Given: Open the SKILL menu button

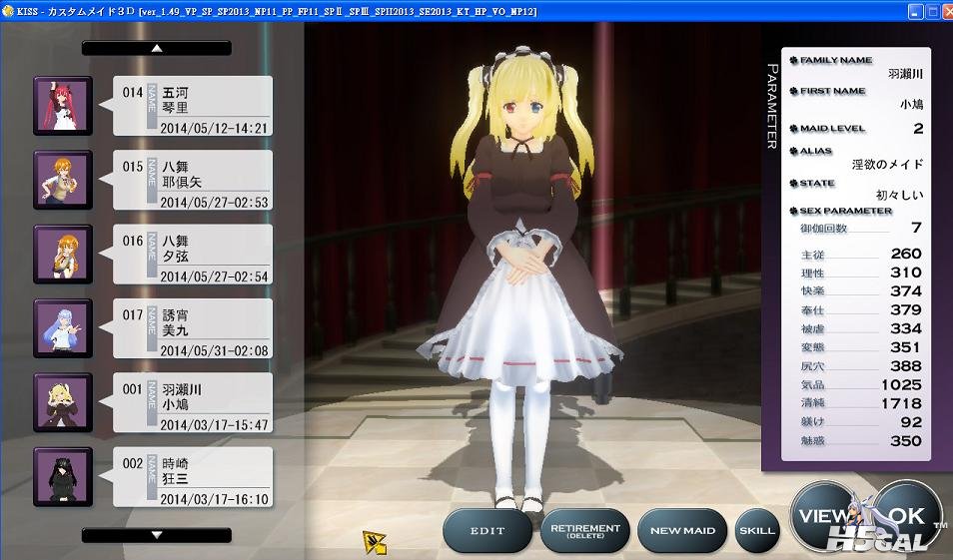Looking at the screenshot, I should [757, 530].
